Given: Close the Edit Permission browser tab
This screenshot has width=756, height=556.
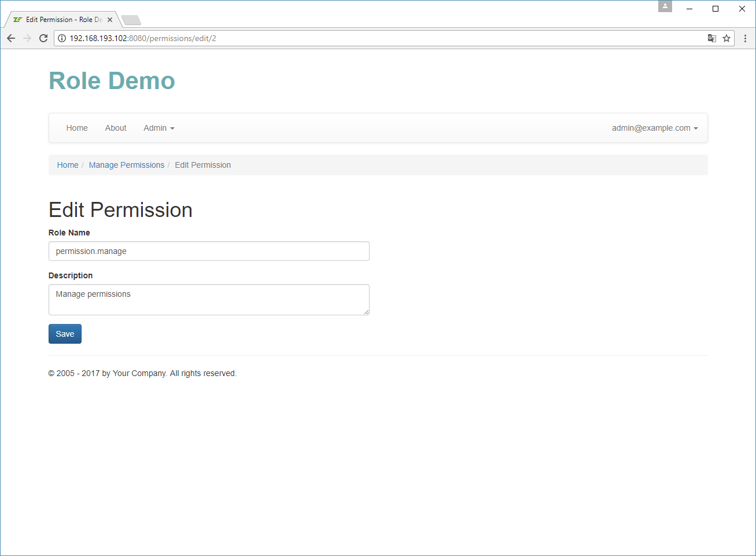Looking at the screenshot, I should pyautogui.click(x=110, y=20).
